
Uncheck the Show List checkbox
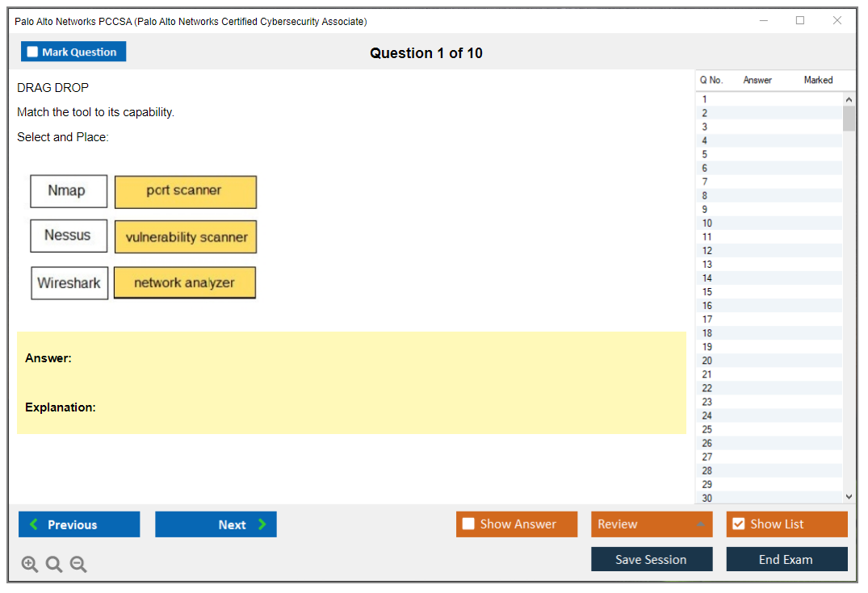(x=738, y=524)
